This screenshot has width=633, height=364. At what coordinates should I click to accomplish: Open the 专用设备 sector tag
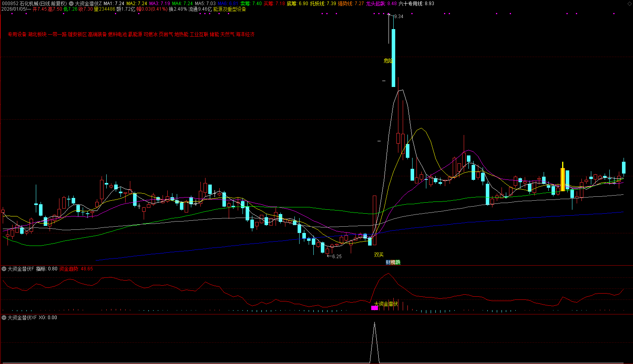pos(17,35)
